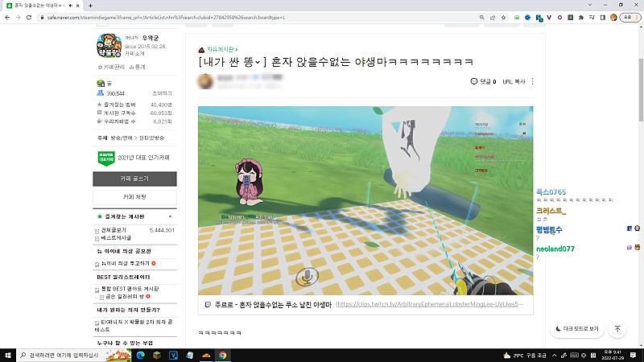
Task: Click the green extension icon in toolbar
Action: (517, 18)
